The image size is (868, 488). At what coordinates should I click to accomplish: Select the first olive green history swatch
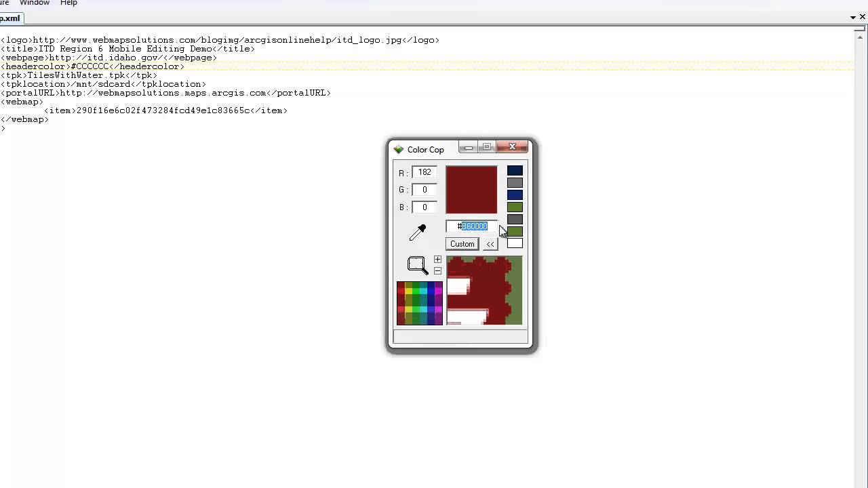tap(515, 207)
